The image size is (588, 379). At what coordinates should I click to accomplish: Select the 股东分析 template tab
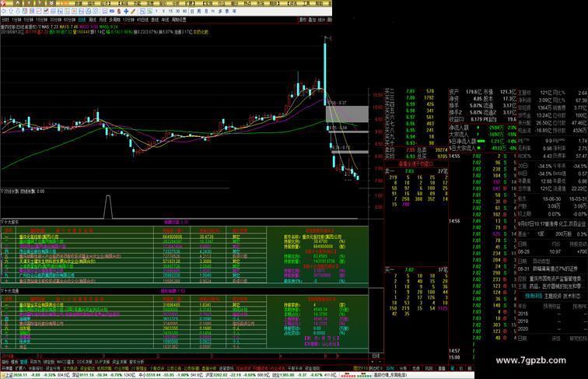[x=137, y=363]
